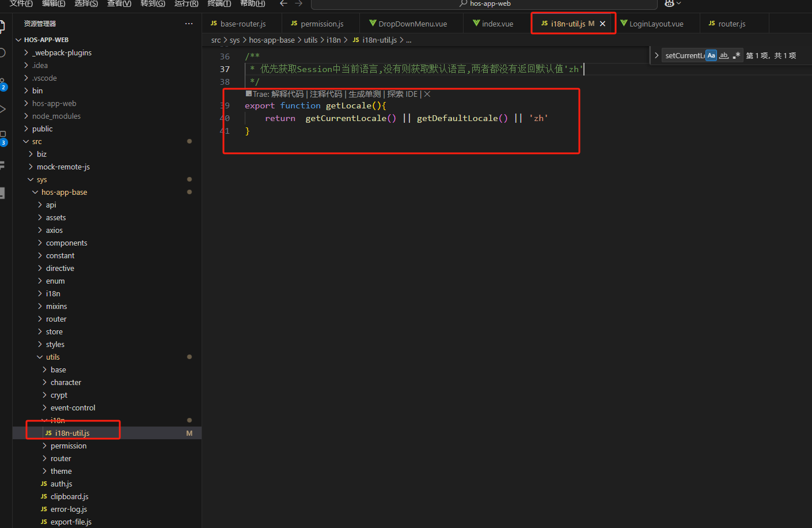This screenshot has width=812, height=528.
Task: Collapse the hos-app-base folder
Action: tap(64, 192)
